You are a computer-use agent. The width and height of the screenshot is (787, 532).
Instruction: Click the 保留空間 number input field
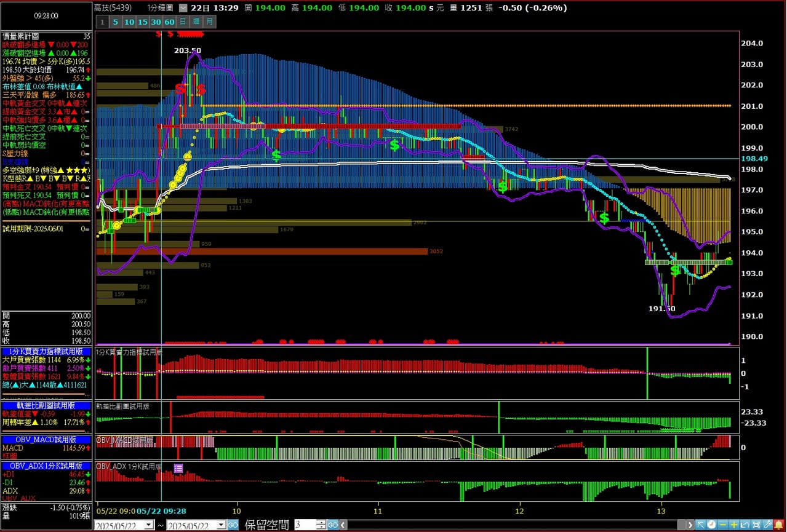305,525
